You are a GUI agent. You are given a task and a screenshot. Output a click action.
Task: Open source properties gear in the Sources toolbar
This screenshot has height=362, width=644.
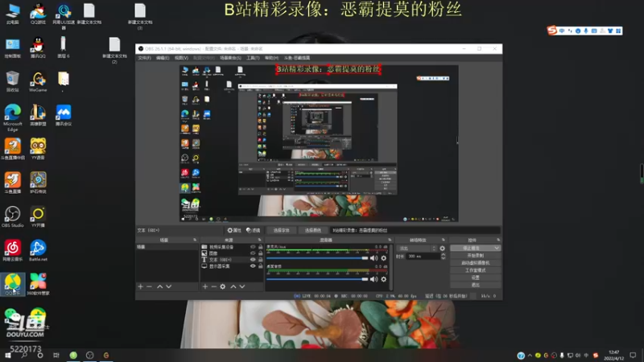pos(223,286)
